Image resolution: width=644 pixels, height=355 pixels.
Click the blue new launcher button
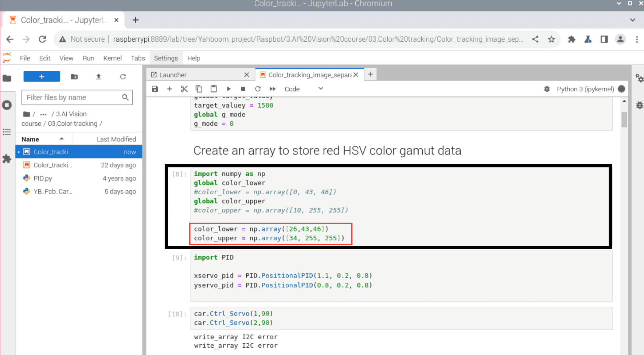click(x=42, y=77)
